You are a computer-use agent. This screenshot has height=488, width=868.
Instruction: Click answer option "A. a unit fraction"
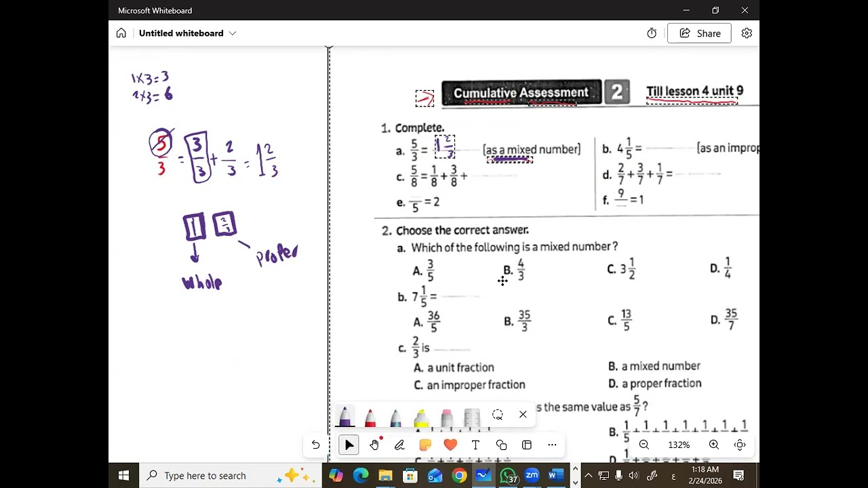pos(454,367)
